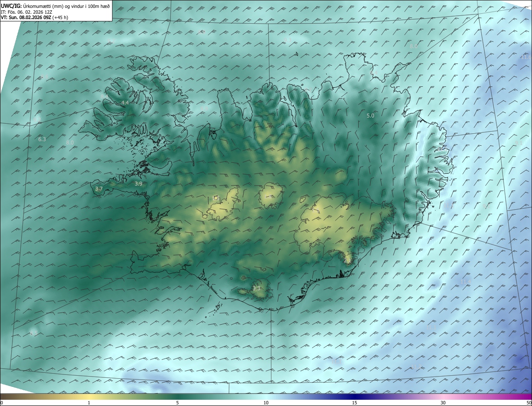Click the 8.0 value over the northeastern sea
The width and height of the screenshot is (532, 406).
point(414,46)
